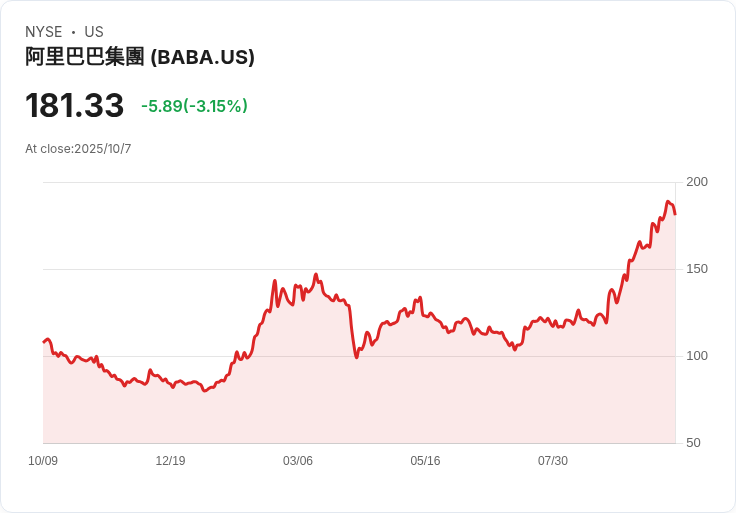The image size is (736, 513).
Task: Click the rightmost end of the price line
Action: (675, 213)
